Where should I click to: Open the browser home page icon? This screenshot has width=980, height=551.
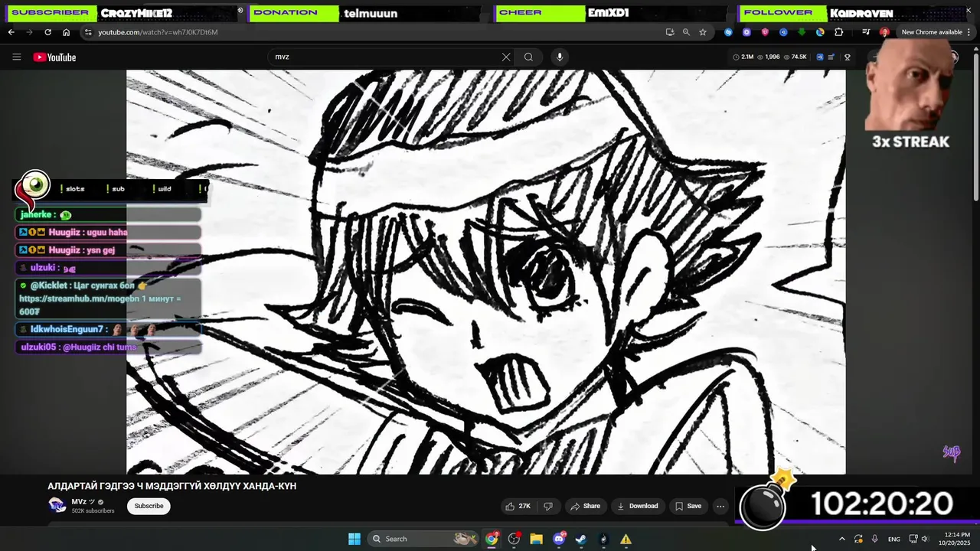66,32
